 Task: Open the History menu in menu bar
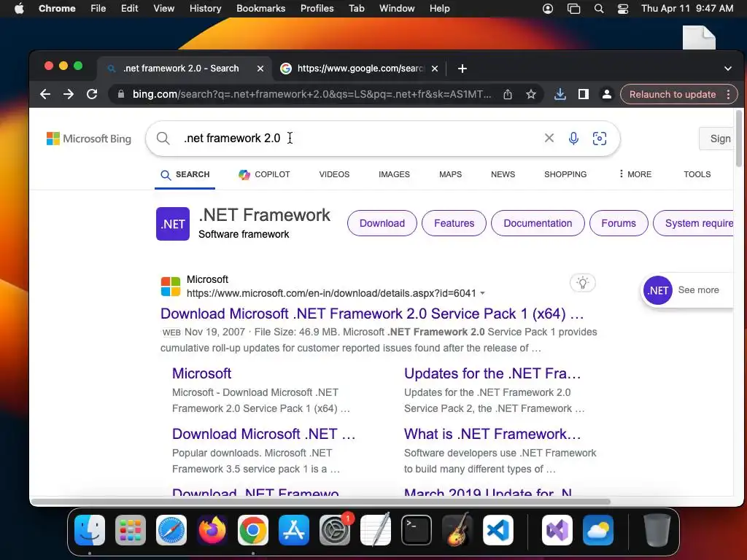[x=205, y=9]
